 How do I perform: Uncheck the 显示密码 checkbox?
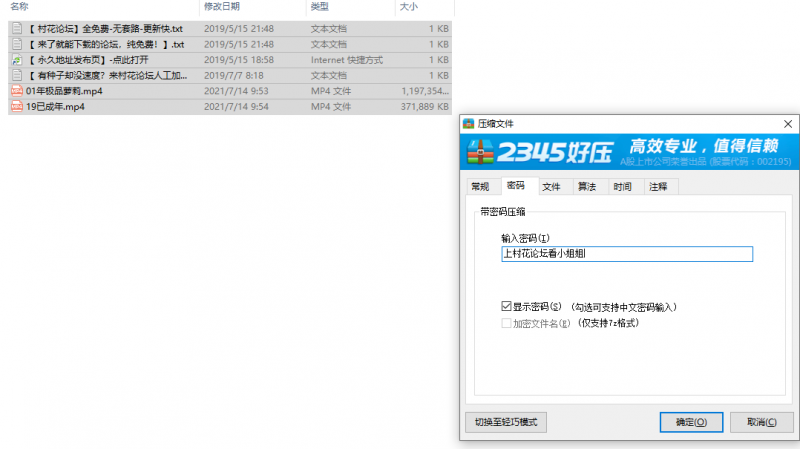[507, 307]
